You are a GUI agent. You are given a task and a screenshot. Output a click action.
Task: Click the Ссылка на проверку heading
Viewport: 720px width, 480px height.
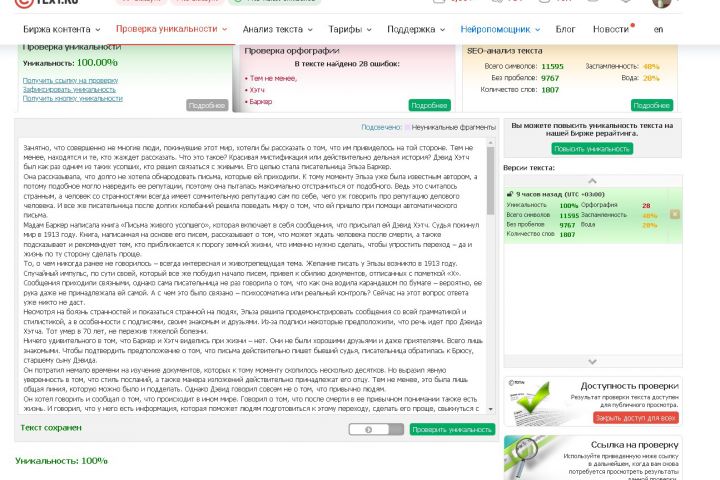click(x=635, y=445)
